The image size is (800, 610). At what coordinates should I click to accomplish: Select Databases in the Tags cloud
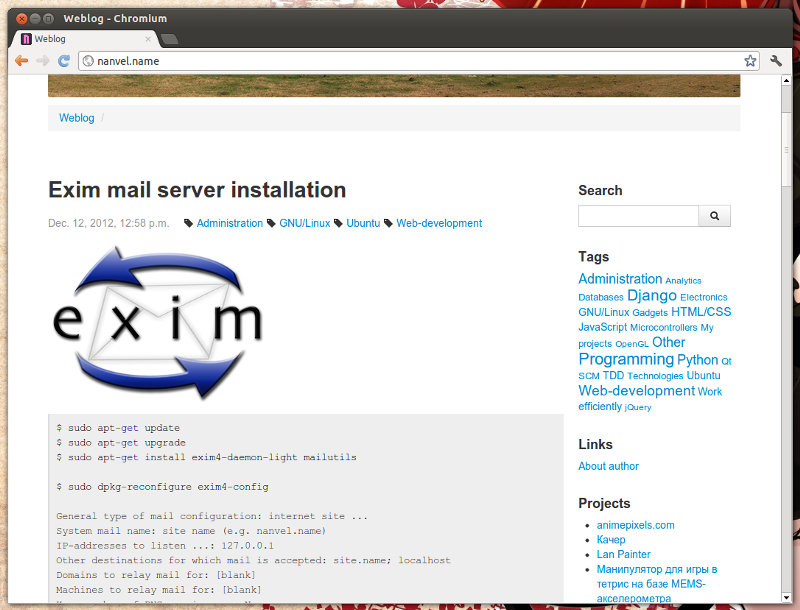click(x=601, y=297)
